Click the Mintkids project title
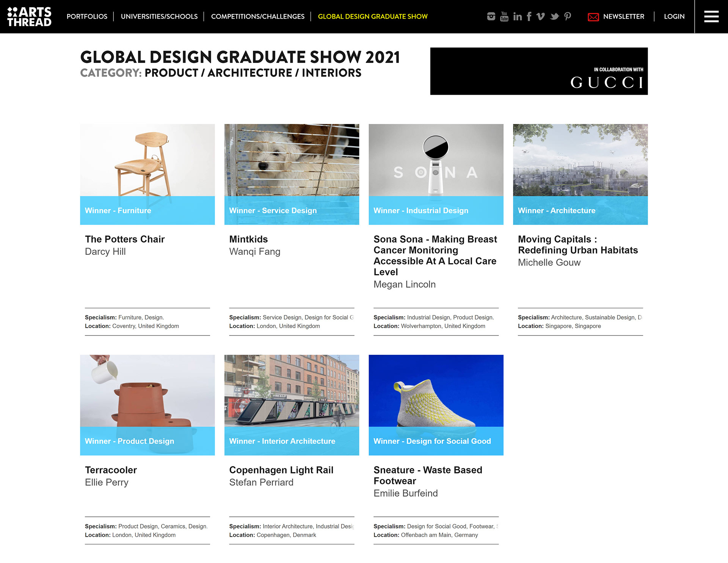 [x=248, y=239]
